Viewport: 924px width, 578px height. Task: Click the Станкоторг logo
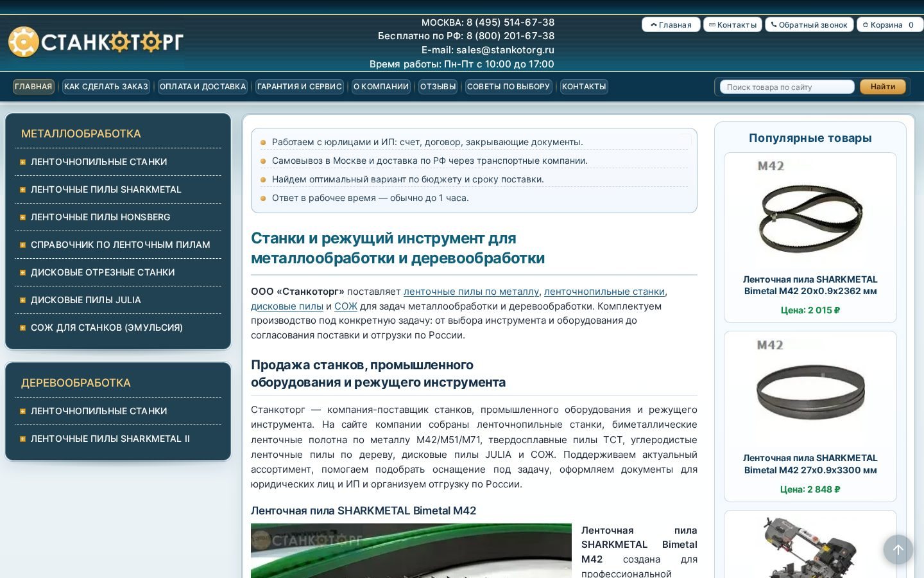pos(96,42)
